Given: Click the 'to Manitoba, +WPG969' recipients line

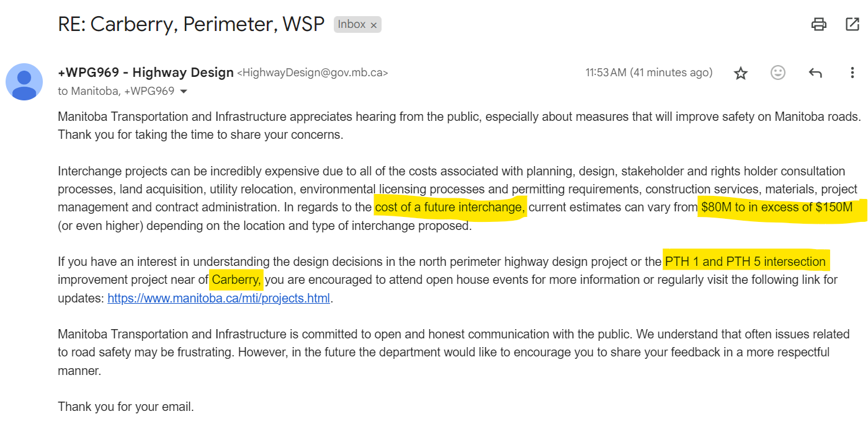Looking at the screenshot, I should 116,91.
